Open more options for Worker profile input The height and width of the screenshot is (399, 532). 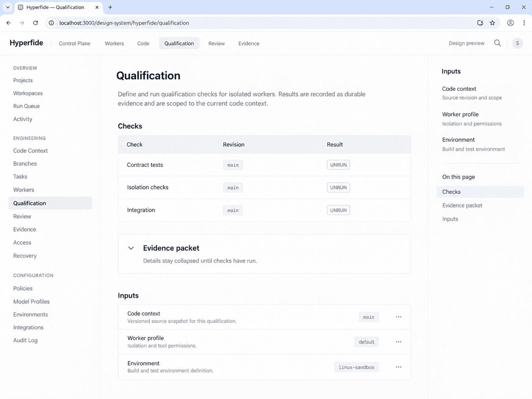coord(399,342)
